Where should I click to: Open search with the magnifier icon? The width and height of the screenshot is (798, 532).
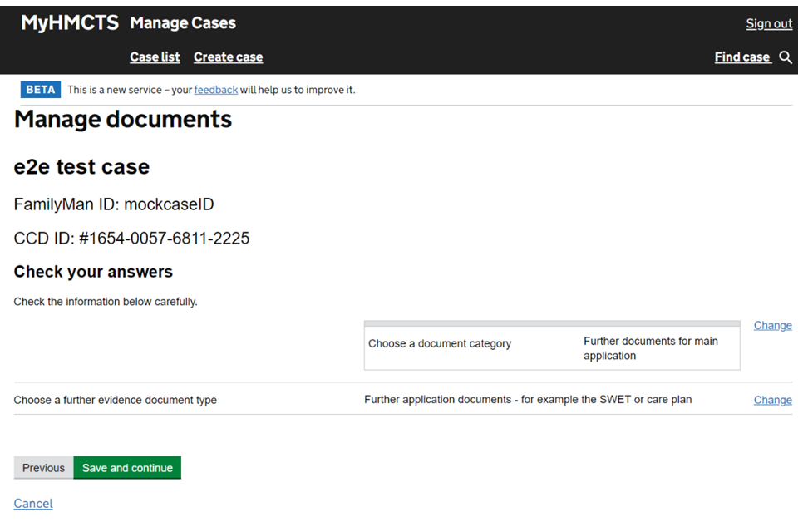coord(786,57)
